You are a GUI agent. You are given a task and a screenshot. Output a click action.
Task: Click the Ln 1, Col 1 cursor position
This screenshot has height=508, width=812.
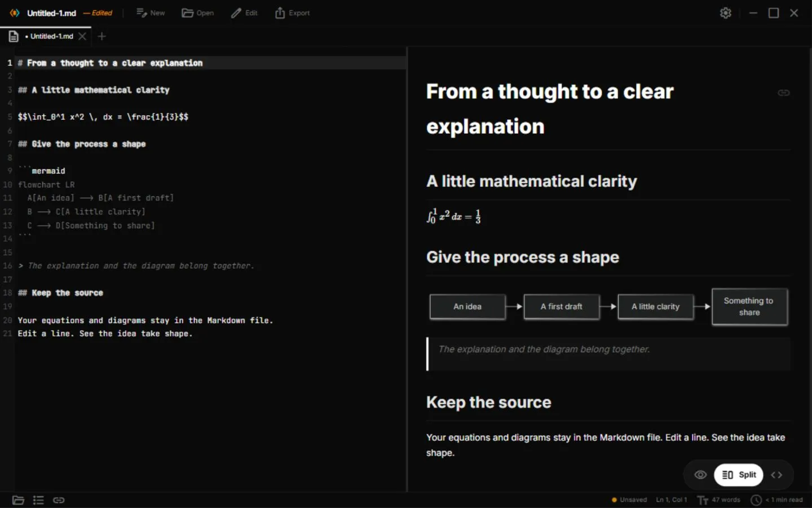pyautogui.click(x=671, y=500)
